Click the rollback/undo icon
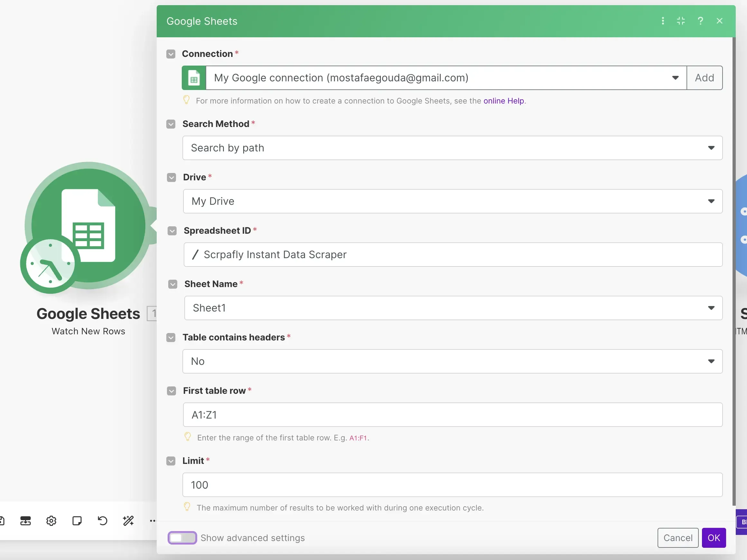 point(102,521)
